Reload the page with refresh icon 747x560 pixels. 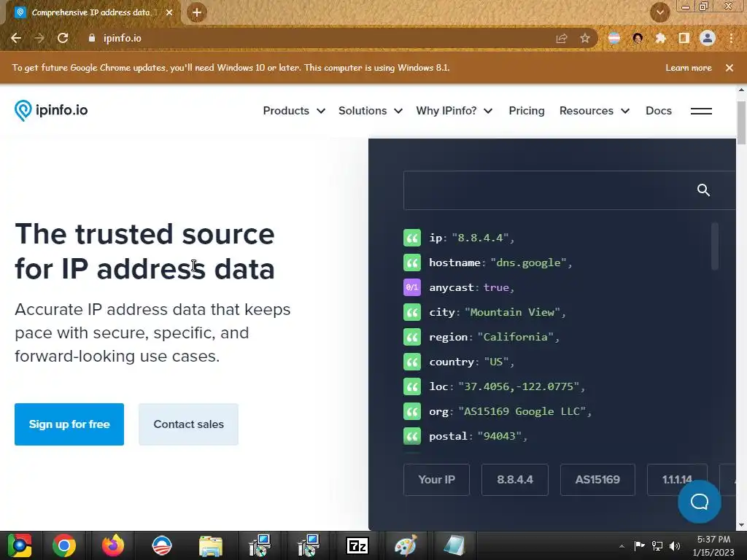[x=63, y=38]
